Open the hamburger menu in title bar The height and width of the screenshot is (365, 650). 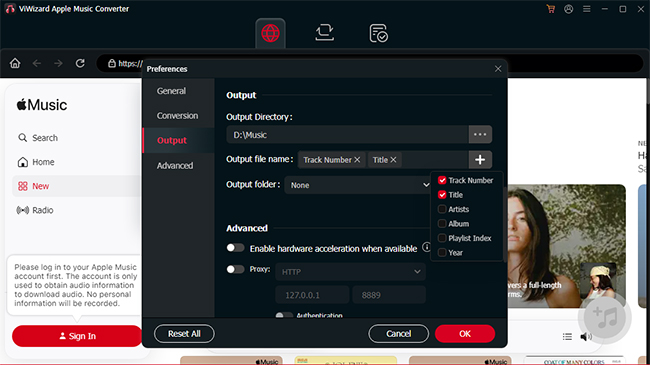(x=587, y=9)
